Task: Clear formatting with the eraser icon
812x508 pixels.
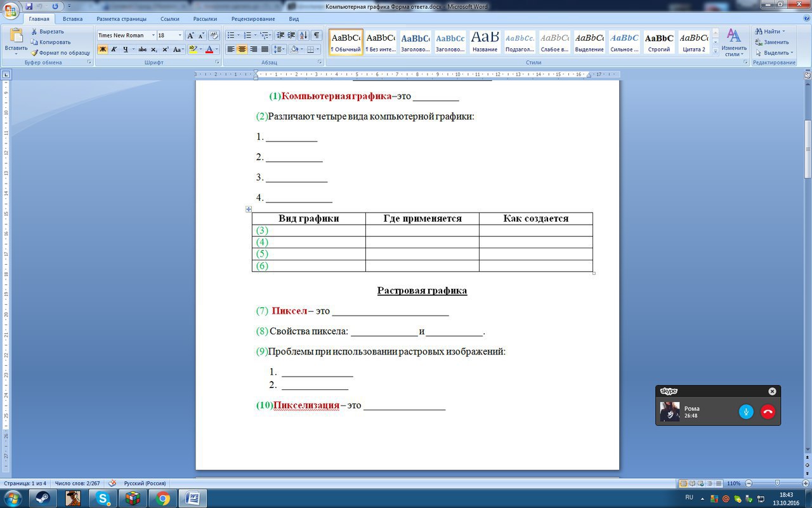Action: pyautogui.click(x=214, y=36)
